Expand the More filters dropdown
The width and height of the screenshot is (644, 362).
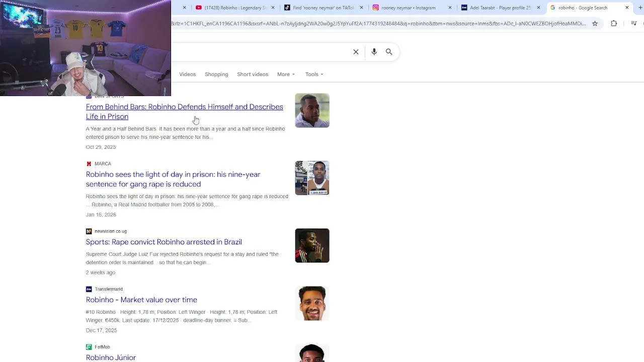[286, 74]
